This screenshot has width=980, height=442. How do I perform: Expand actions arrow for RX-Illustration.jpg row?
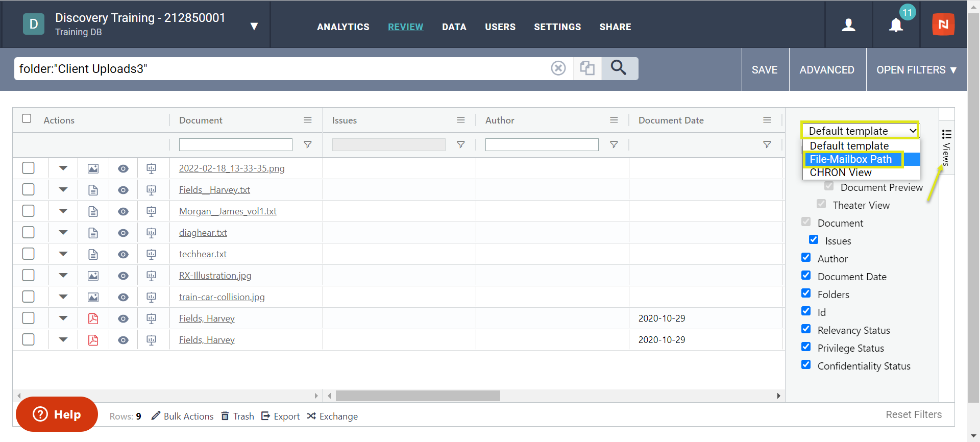click(x=63, y=276)
